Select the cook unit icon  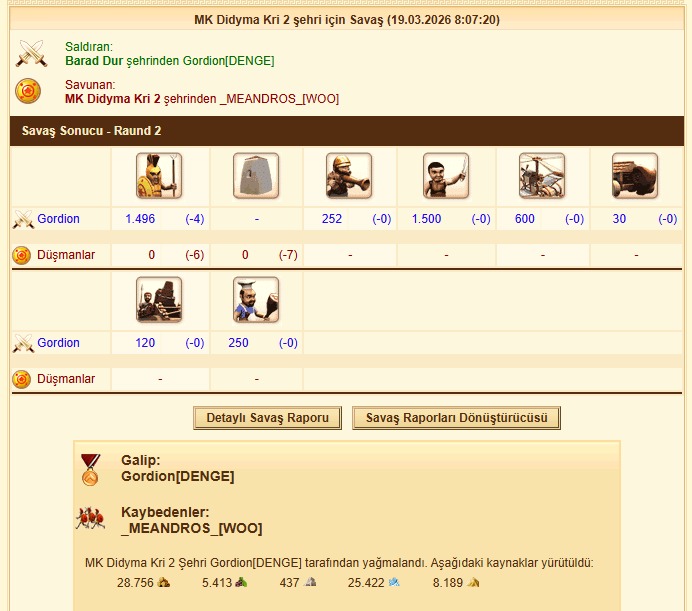point(256,300)
